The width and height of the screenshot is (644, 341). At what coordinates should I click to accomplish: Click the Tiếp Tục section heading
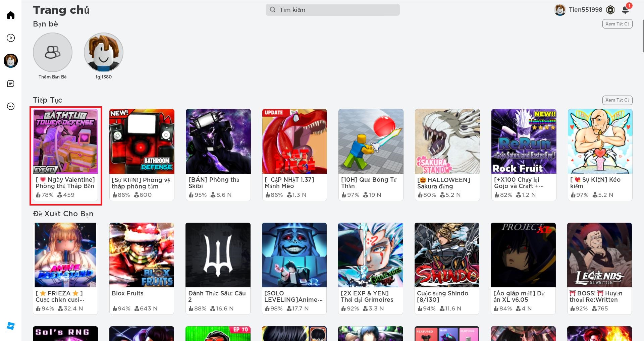point(48,100)
